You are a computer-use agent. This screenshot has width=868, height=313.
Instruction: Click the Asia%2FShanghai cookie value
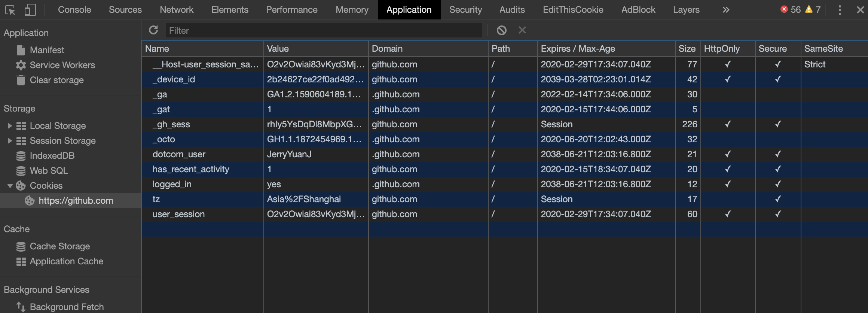[x=304, y=199]
